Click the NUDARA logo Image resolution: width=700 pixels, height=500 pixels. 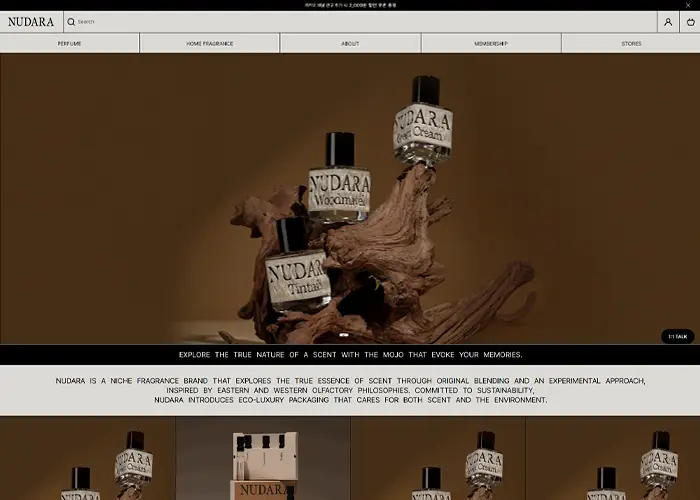tap(31, 22)
